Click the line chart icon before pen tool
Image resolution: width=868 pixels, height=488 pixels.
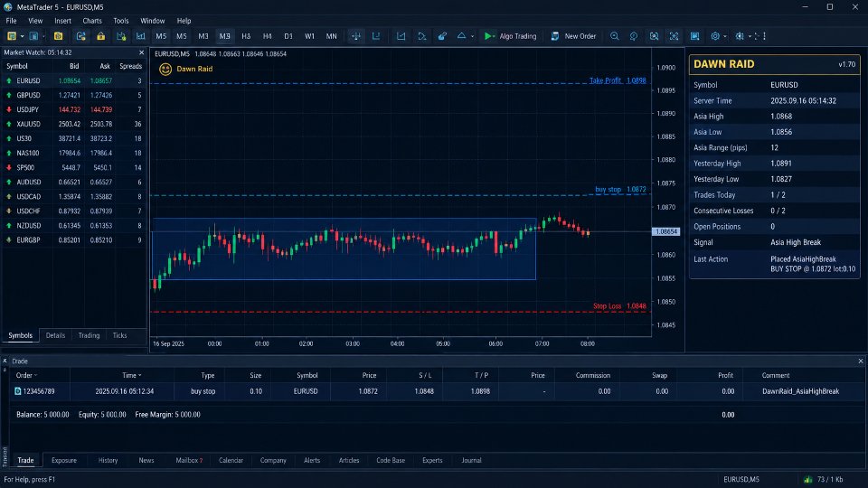pyautogui.click(x=401, y=36)
